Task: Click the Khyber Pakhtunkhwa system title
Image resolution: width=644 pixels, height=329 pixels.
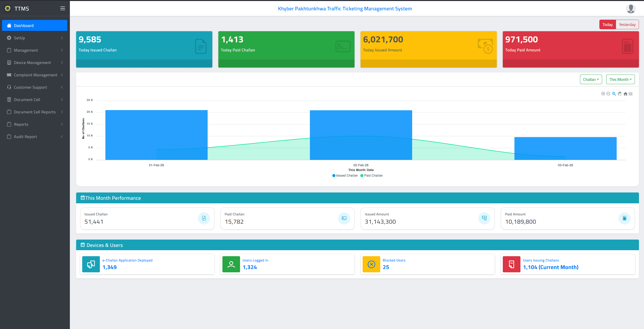Action: point(345,9)
